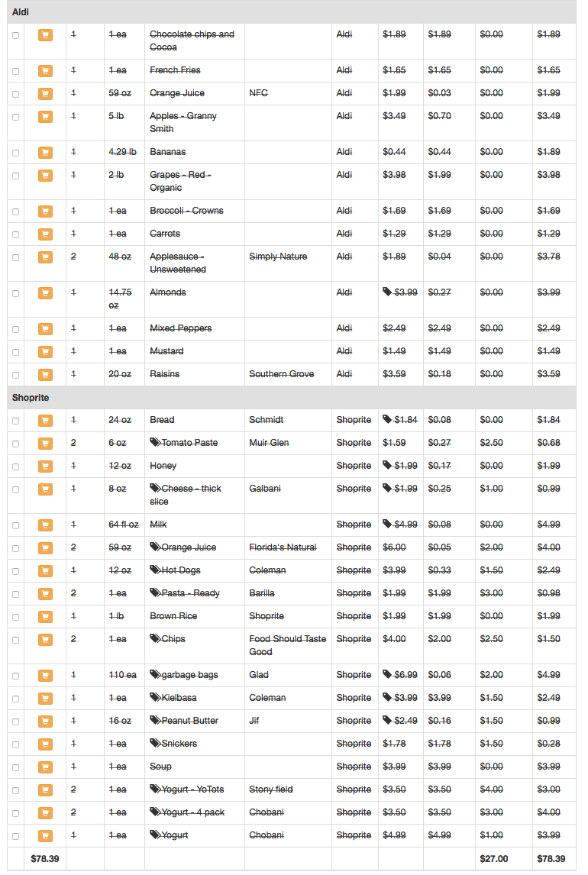Open the Tomato Paste item name
The width and height of the screenshot is (588, 875).
click(x=189, y=443)
